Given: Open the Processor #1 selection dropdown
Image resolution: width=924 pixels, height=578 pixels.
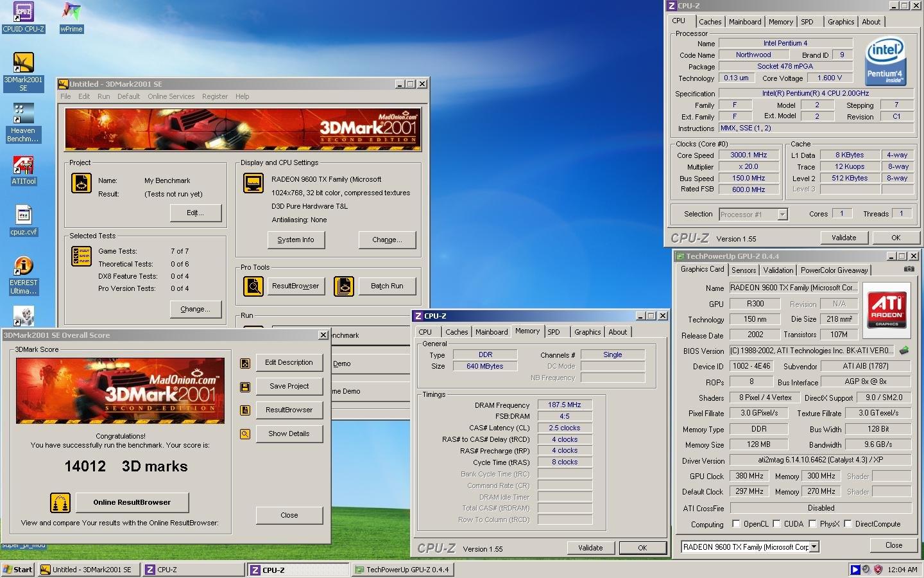Looking at the screenshot, I should pos(782,215).
